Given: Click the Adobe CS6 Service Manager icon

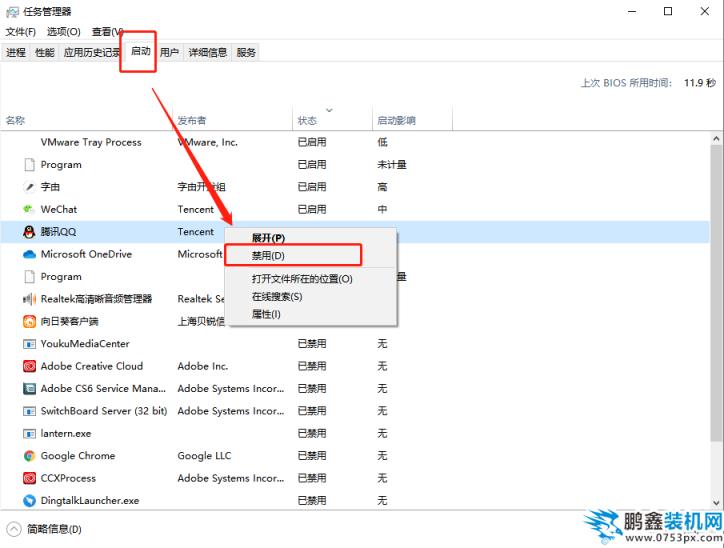Looking at the screenshot, I should pos(29,388).
